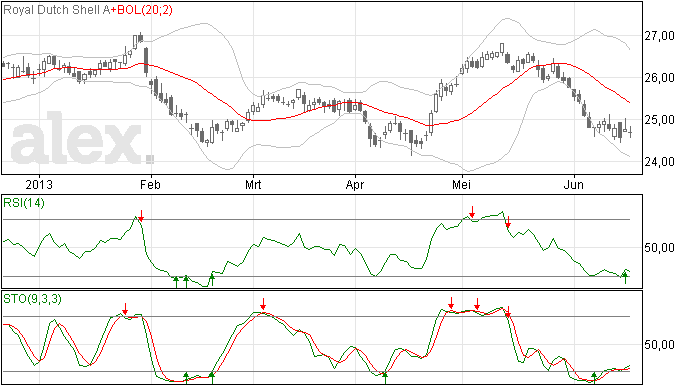This screenshot has width=690, height=387.
Task: Click the 24,00 price axis label
Action: click(659, 162)
